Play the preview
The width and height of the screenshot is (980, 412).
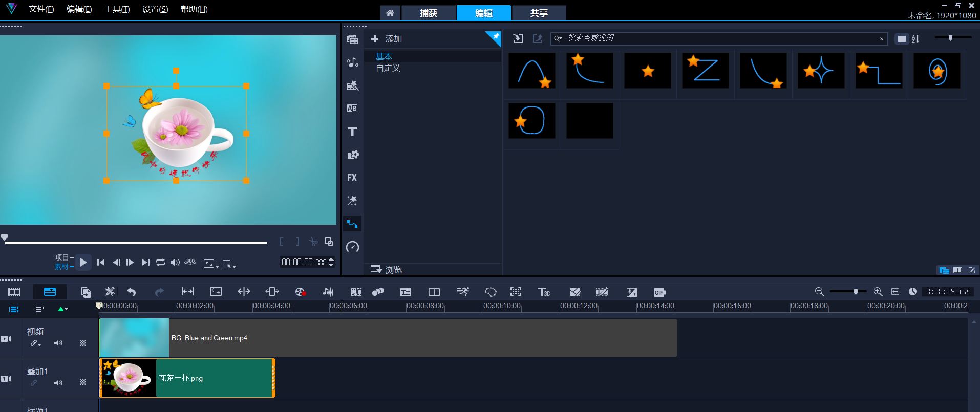(x=83, y=262)
